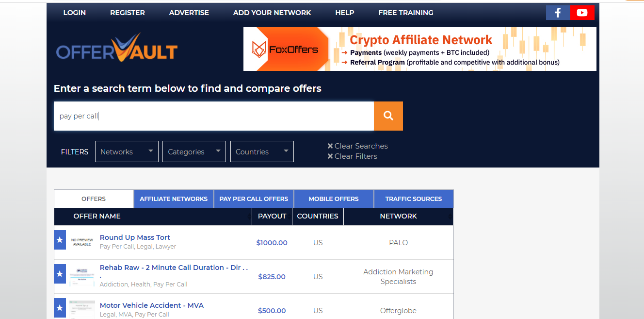Open the REGISTER menu item
Image resolution: width=644 pixels, height=319 pixels.
[128, 13]
